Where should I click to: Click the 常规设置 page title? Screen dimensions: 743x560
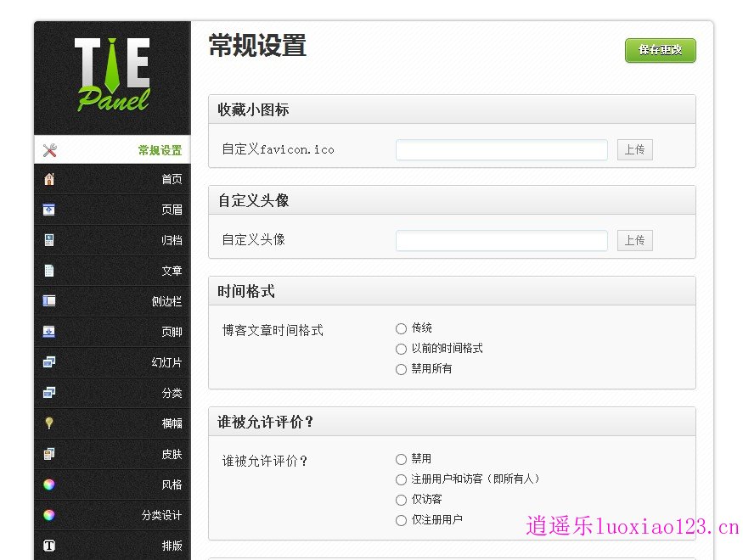tap(257, 46)
